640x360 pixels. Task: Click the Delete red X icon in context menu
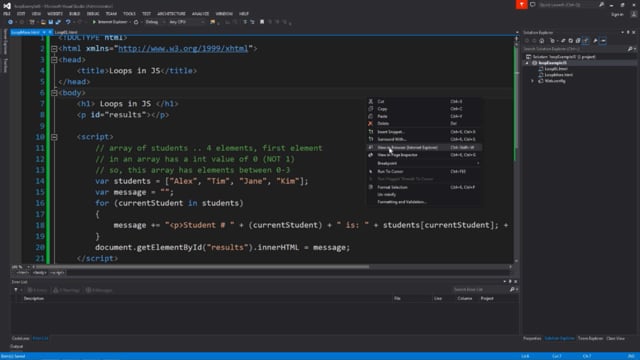click(x=371, y=124)
